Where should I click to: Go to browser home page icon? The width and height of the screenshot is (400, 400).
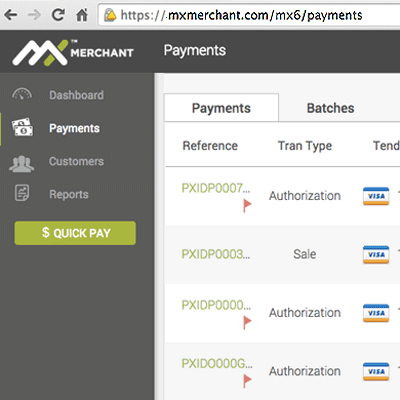coord(82,15)
